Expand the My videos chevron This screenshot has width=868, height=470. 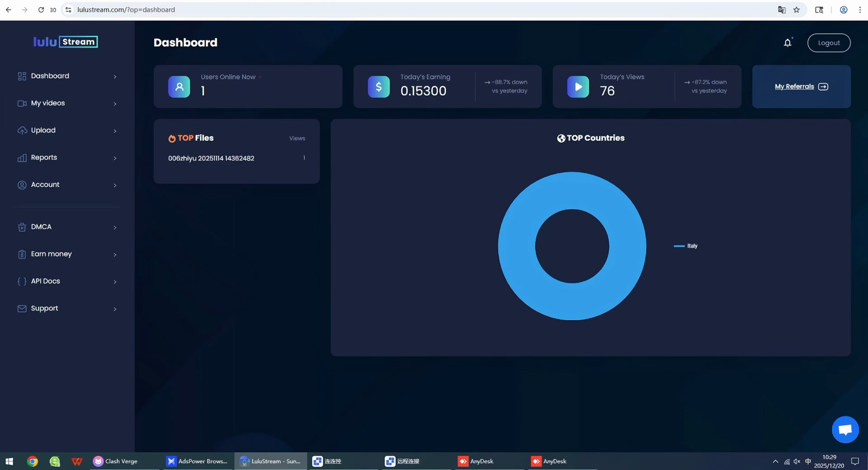115,103
